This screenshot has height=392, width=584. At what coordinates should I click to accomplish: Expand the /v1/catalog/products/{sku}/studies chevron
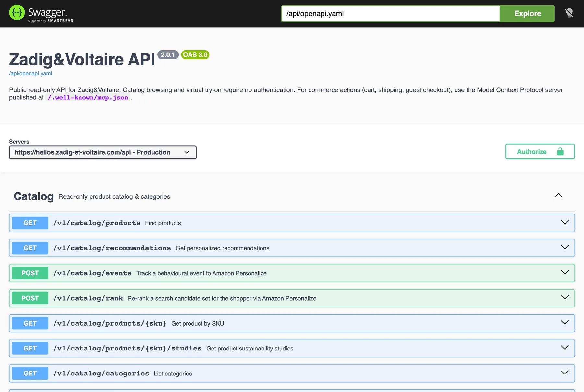(x=565, y=348)
